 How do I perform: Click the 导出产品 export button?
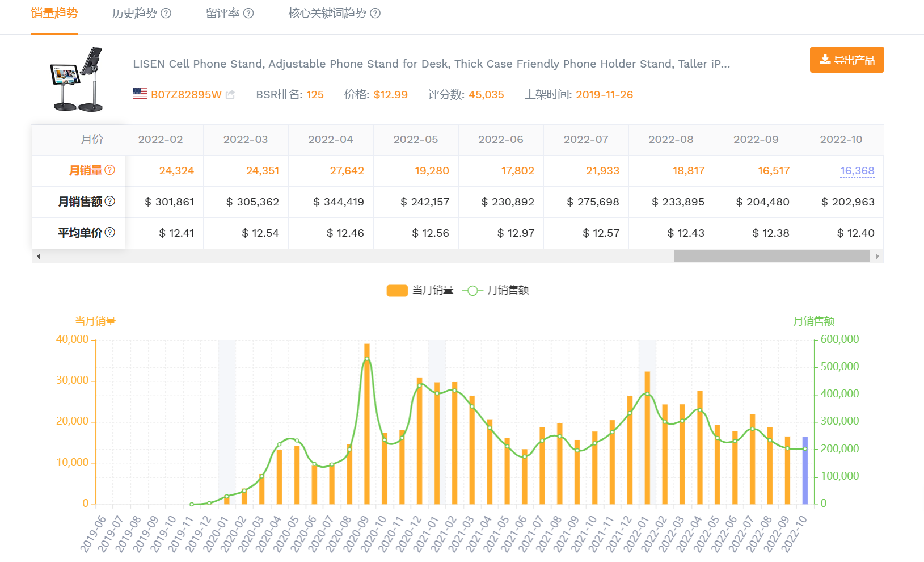(x=846, y=60)
